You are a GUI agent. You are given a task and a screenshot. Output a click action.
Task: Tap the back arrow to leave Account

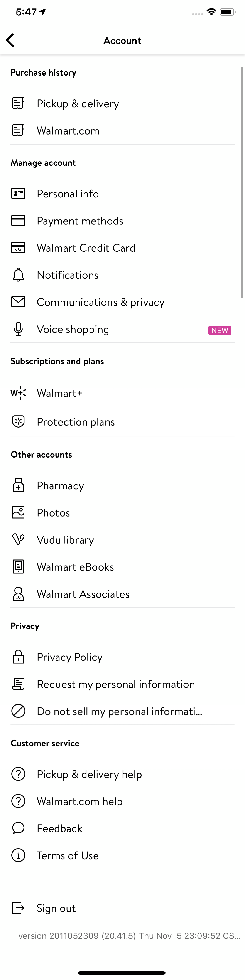tap(10, 40)
